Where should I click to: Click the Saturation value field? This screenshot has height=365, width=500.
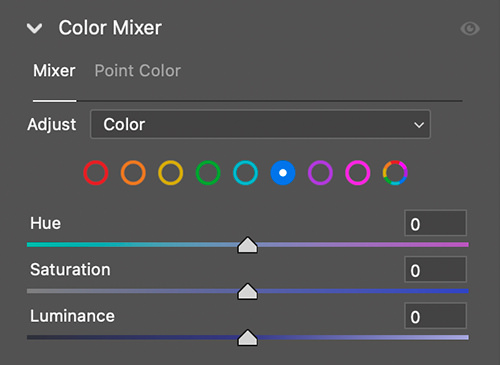435,269
